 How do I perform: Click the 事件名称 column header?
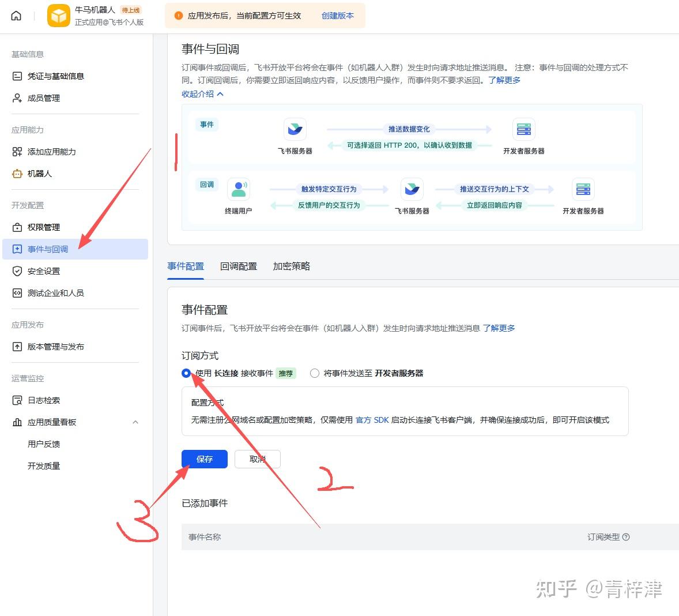pos(205,537)
